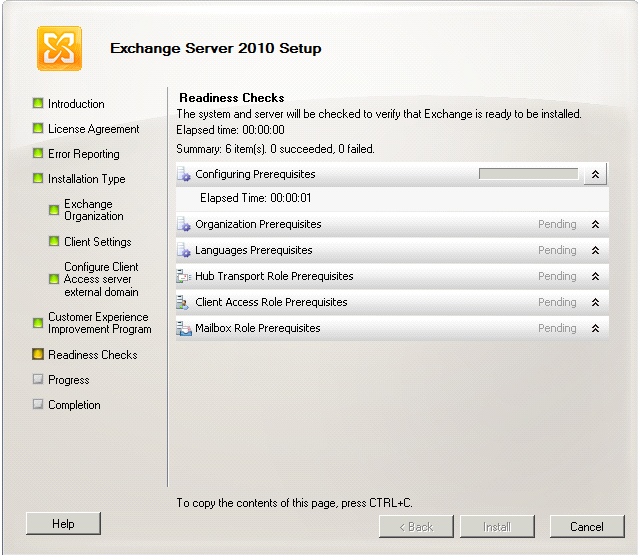
Task: Click the green Client Settings step indicator
Action: 54,241
